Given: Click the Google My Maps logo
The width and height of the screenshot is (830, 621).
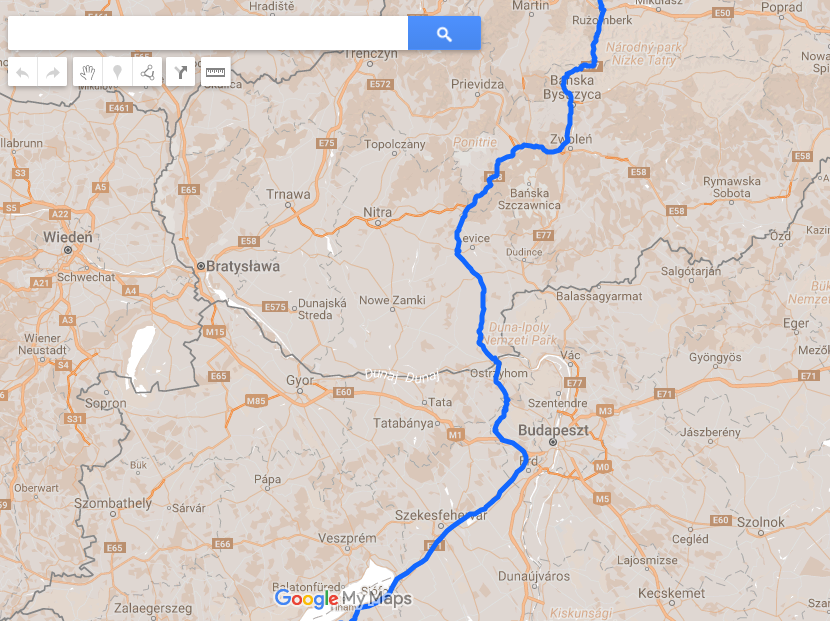Looking at the screenshot, I should tap(343, 599).
